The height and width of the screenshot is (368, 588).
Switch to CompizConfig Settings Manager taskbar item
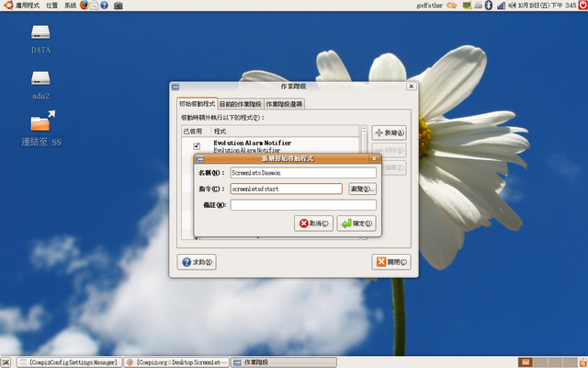[x=70, y=362]
